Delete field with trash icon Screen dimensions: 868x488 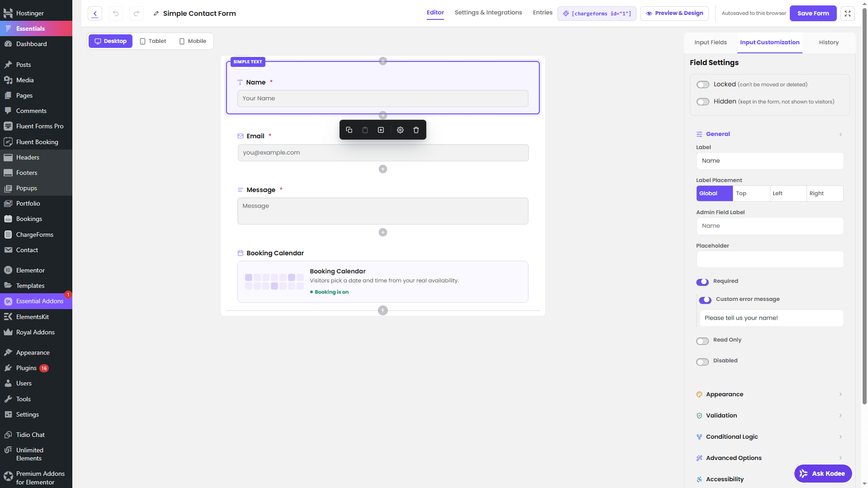click(x=416, y=130)
